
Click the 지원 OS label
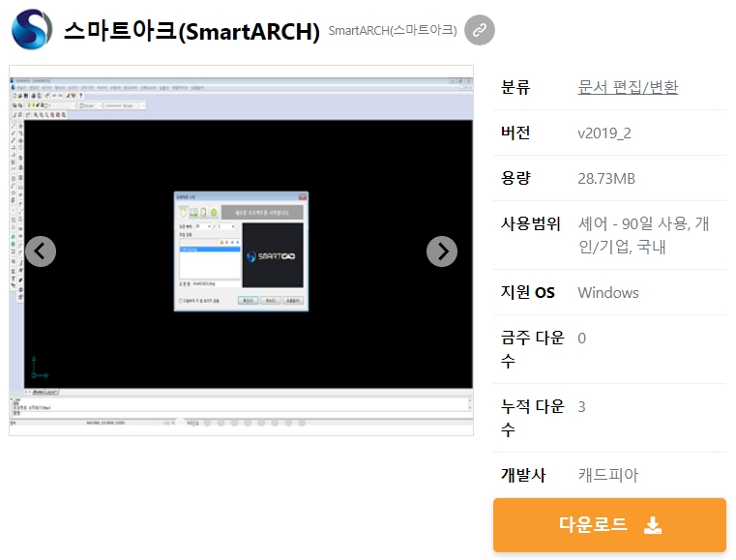pyautogui.click(x=528, y=292)
